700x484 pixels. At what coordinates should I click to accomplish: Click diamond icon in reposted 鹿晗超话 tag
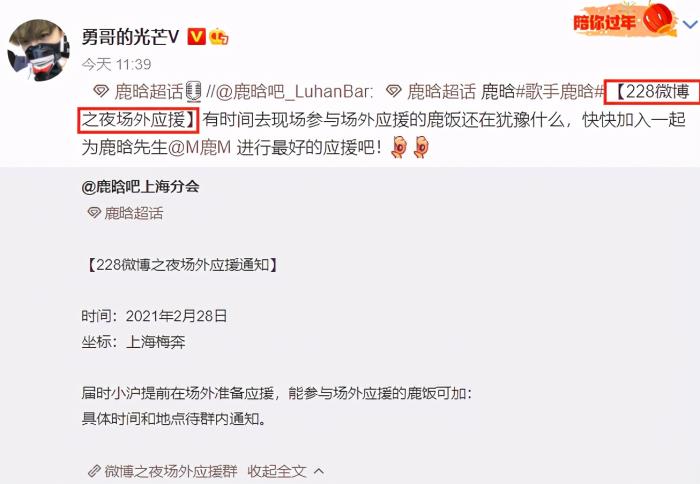click(x=94, y=213)
